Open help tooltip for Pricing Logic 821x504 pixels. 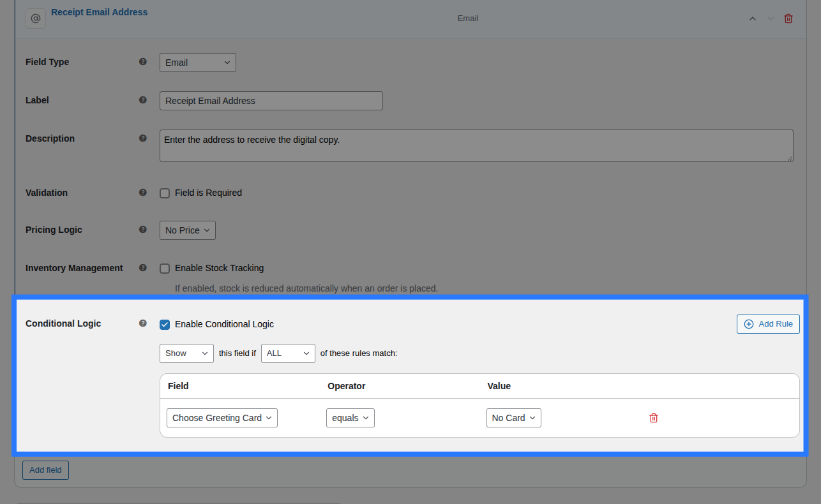pos(143,230)
